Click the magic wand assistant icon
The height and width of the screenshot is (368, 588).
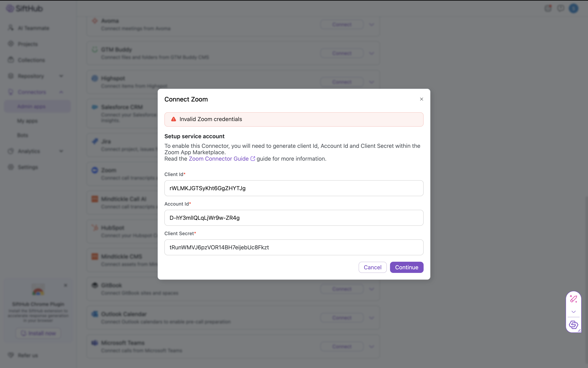(x=573, y=299)
